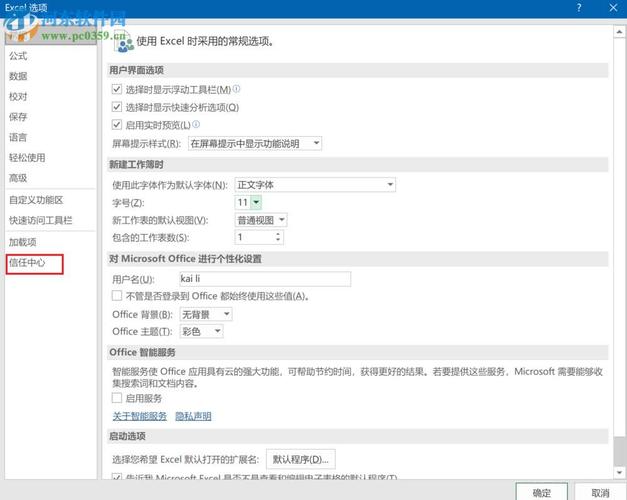Open the Office 主题 彩色 dropdown
Viewport: 627px width, 500px height.
(x=202, y=331)
